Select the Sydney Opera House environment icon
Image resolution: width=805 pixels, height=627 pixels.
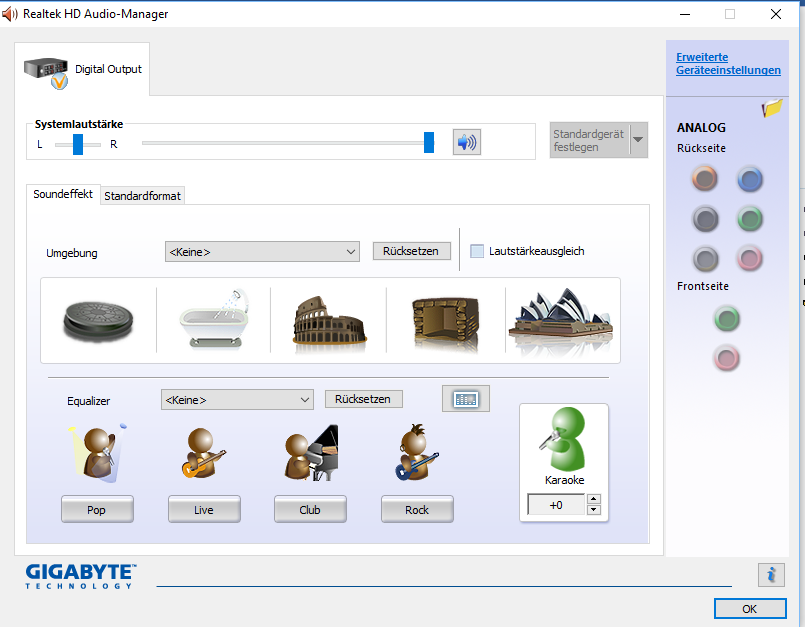pos(561,321)
